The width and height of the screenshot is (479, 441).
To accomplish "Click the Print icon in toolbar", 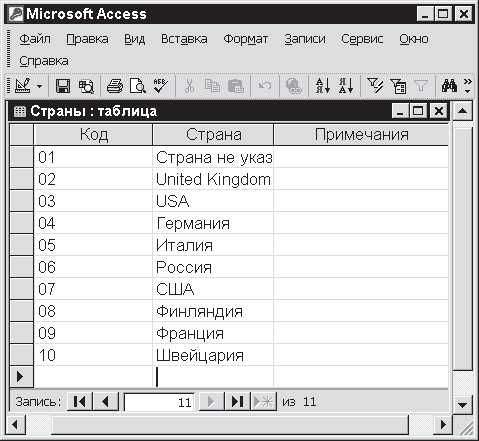I will tap(115, 86).
